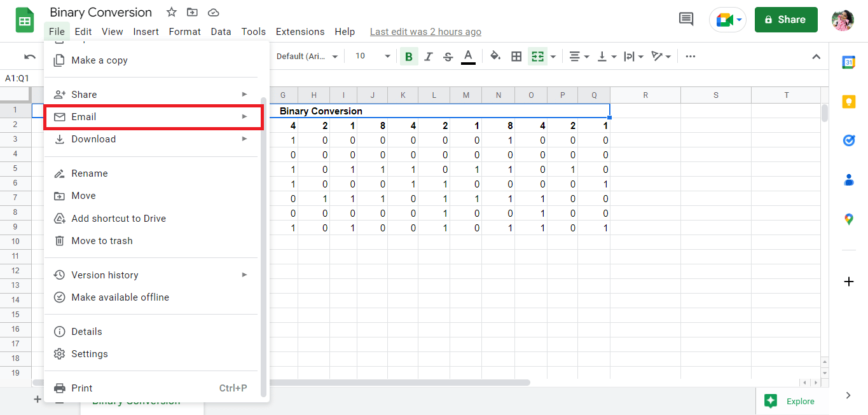Open the fill color picker
This screenshot has width=868, height=415.
coord(495,57)
